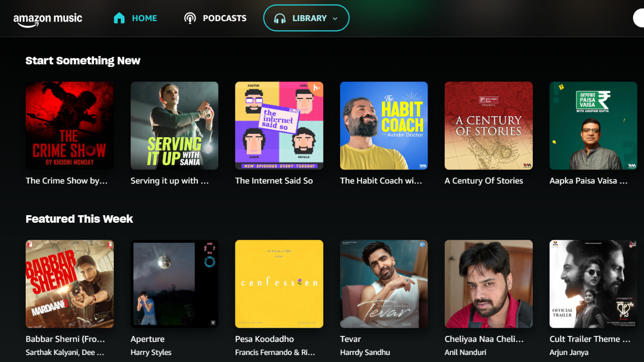Click the Podcasts broadcast icon
This screenshot has width=644, height=362.
tap(190, 19)
